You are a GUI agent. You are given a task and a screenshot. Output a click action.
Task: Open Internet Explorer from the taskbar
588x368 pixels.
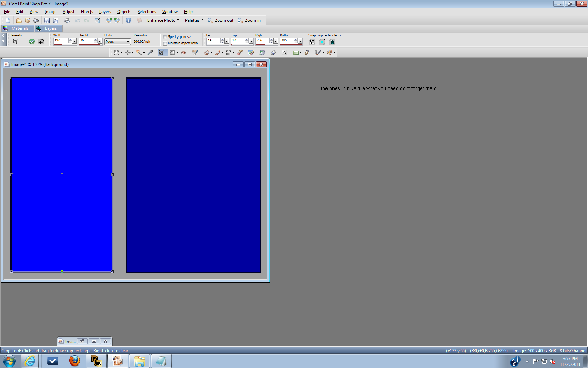coord(30,361)
